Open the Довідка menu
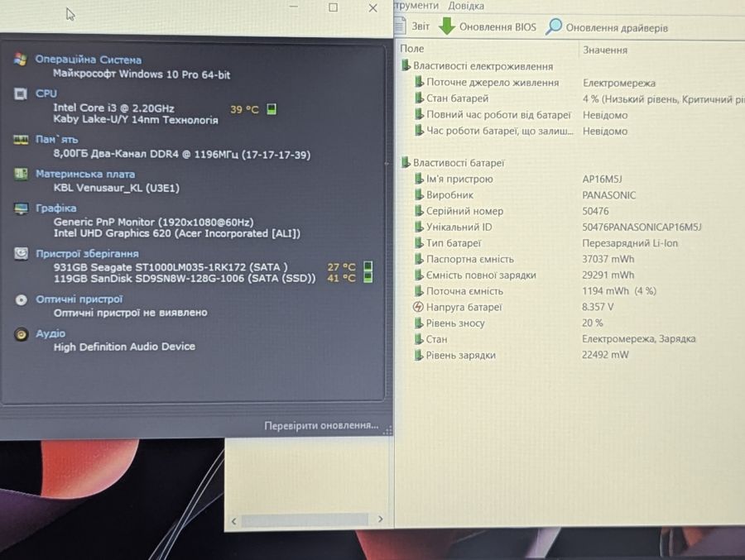This screenshot has height=560, width=745. point(465,6)
